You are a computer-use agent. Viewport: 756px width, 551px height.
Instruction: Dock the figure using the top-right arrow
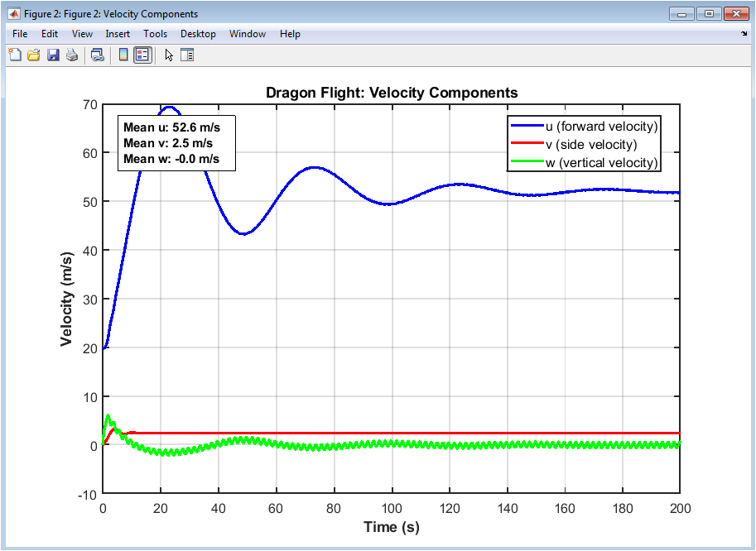click(744, 34)
